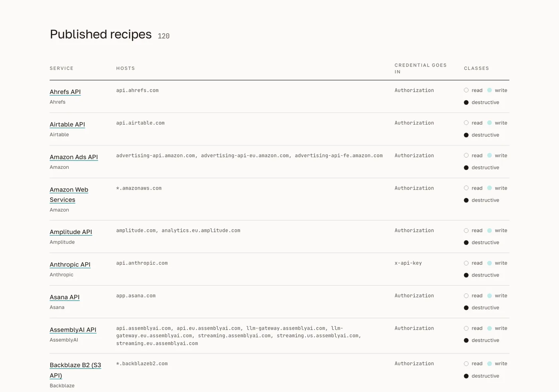The image size is (559, 392).
Task: Open the Asana API recipe link
Action: [65, 297]
